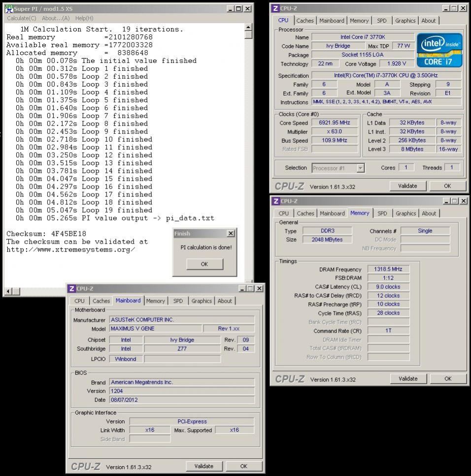Open About...(A) menu in Super PI
Image resolution: width=471 pixels, height=476 pixels.
(56, 18)
